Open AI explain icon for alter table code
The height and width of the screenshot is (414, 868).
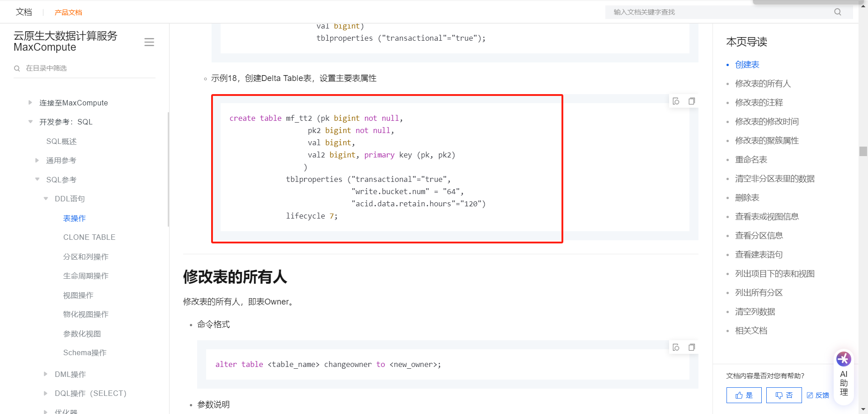(676, 347)
